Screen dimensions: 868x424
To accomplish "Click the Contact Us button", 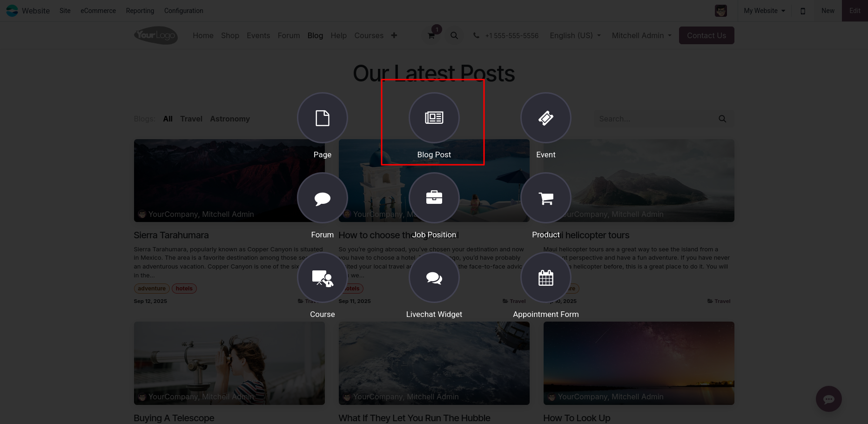I will click(x=706, y=35).
